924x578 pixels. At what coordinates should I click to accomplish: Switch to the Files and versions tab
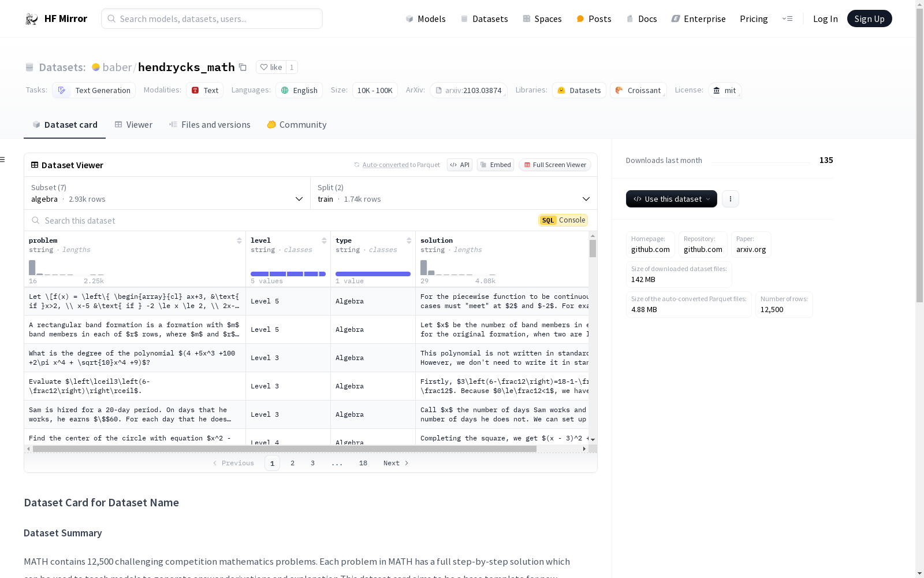210,125
